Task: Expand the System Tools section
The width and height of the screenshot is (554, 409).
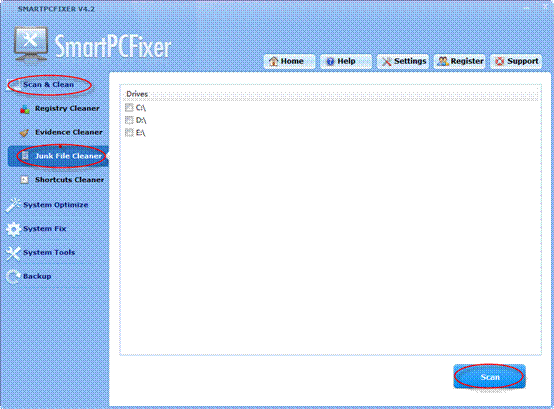Action: coord(49,253)
